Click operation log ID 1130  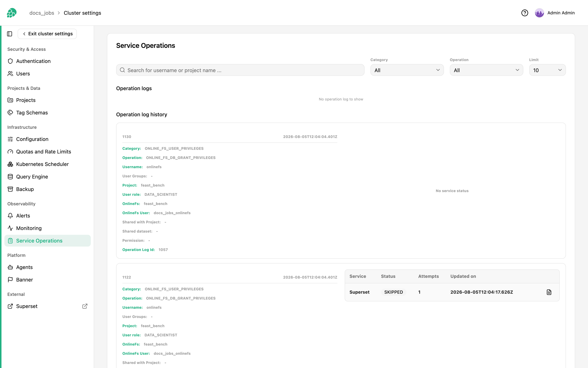[127, 137]
